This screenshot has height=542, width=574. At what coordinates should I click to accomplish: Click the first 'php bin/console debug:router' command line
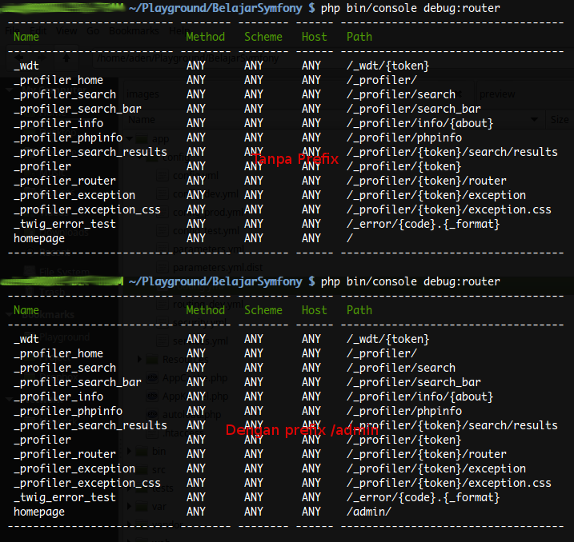[410, 8]
